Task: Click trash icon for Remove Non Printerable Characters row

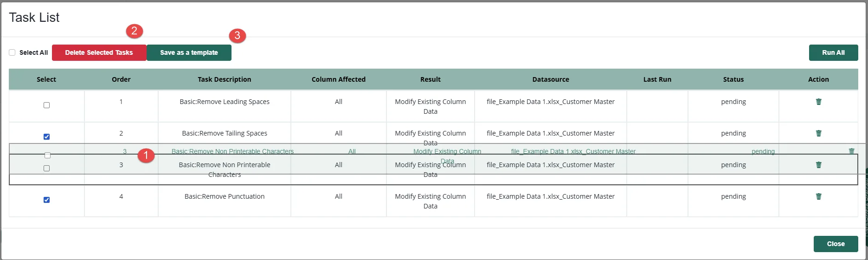Action: click(818, 165)
